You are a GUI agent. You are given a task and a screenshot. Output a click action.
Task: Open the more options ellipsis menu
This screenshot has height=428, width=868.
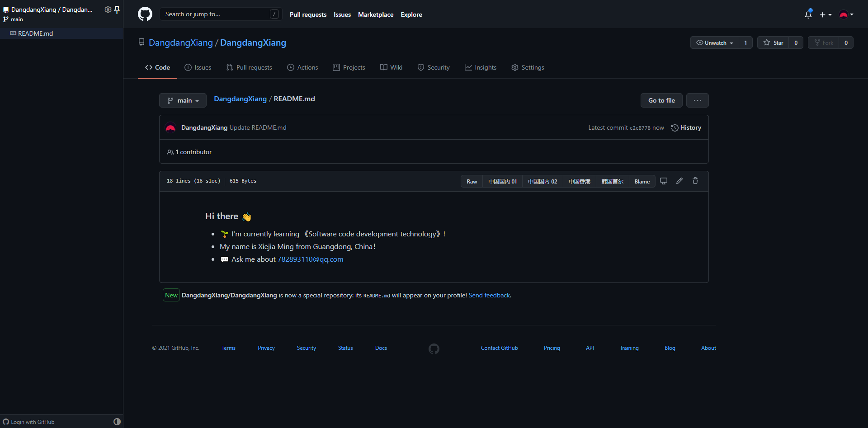pos(698,100)
